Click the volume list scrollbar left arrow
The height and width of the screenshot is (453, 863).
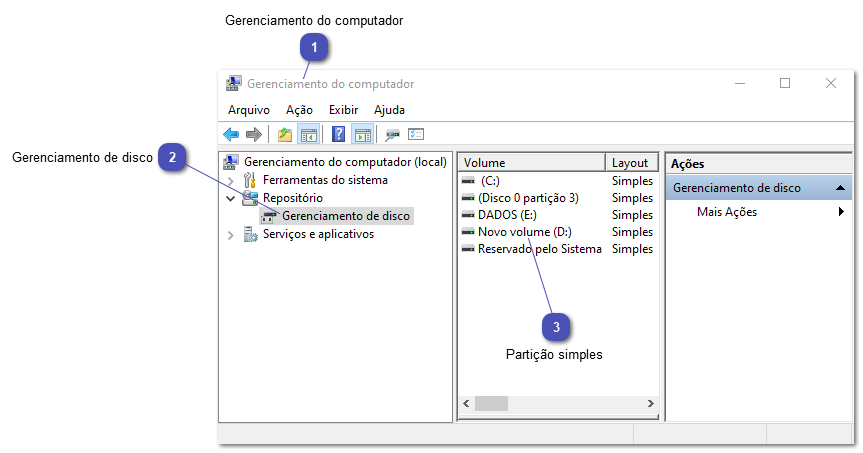point(466,403)
